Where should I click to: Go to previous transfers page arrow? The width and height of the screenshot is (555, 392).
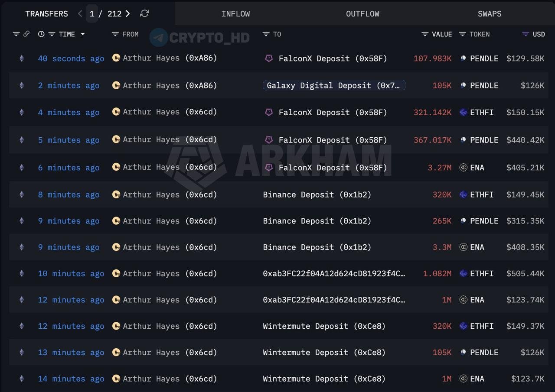80,13
